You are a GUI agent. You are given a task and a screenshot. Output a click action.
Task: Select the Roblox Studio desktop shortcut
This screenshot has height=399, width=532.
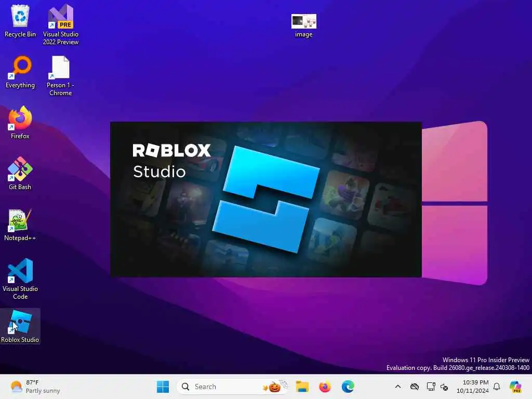point(20,326)
